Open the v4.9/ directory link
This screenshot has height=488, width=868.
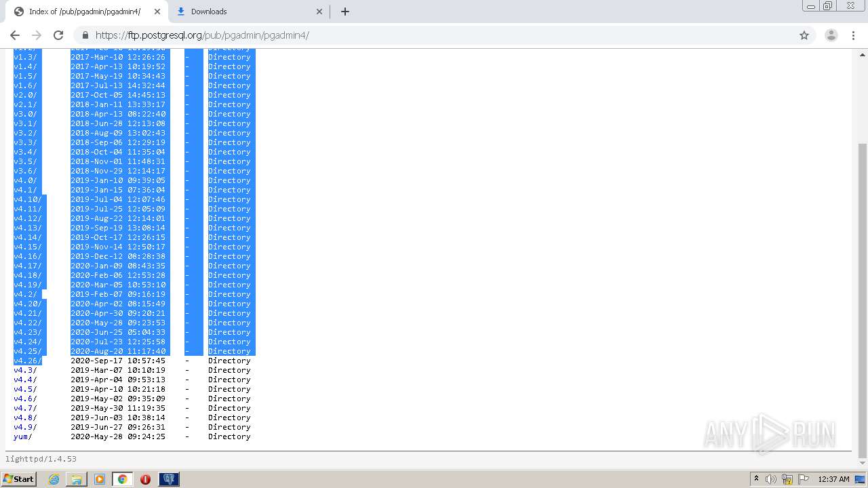tap(25, 427)
